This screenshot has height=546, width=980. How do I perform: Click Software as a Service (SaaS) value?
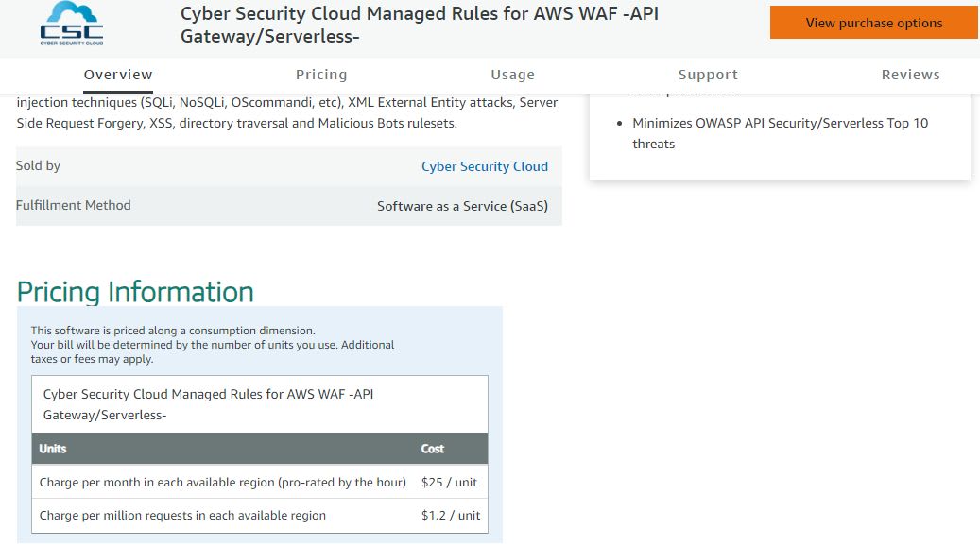(x=462, y=206)
